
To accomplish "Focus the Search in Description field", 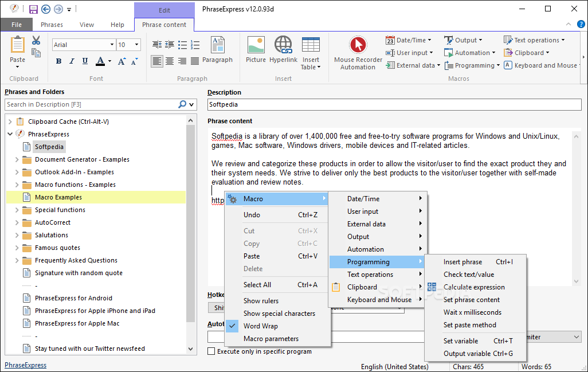I will 90,104.
